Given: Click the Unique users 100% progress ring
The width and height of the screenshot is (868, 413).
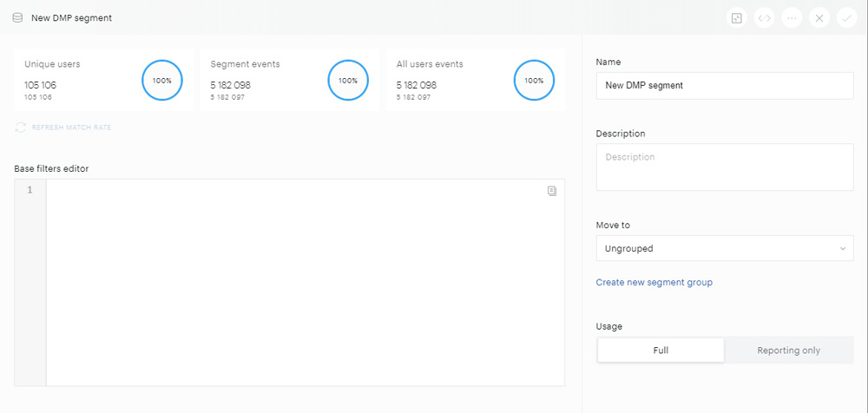Looking at the screenshot, I should tap(162, 81).
